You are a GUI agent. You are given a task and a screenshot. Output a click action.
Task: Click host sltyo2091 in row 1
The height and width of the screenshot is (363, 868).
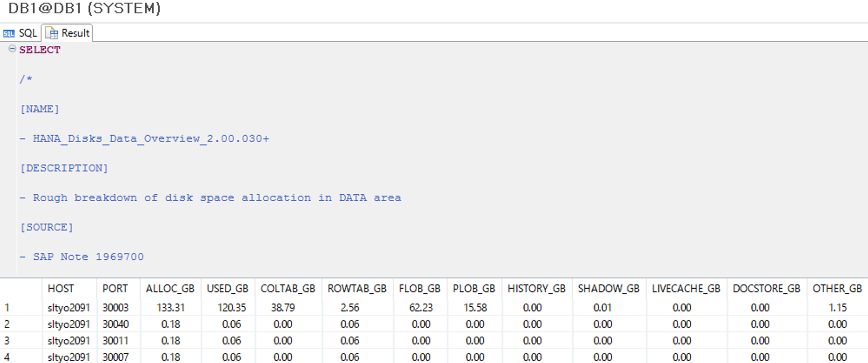click(69, 308)
